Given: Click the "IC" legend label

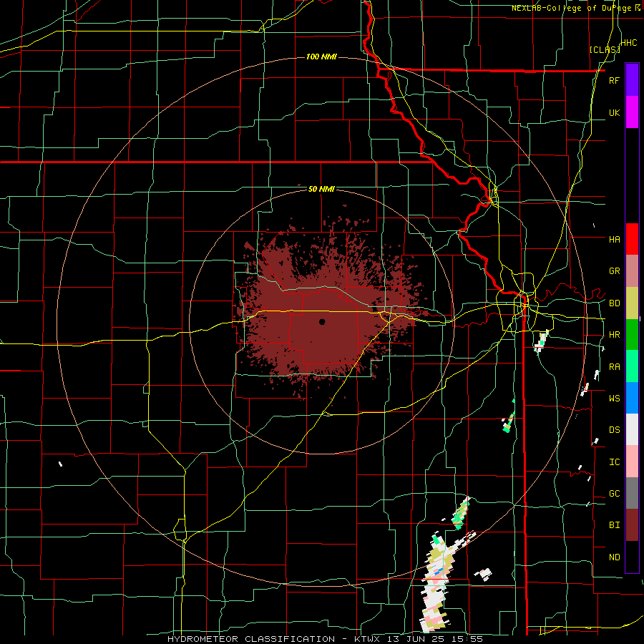Looking at the screenshot, I should pos(614,462).
